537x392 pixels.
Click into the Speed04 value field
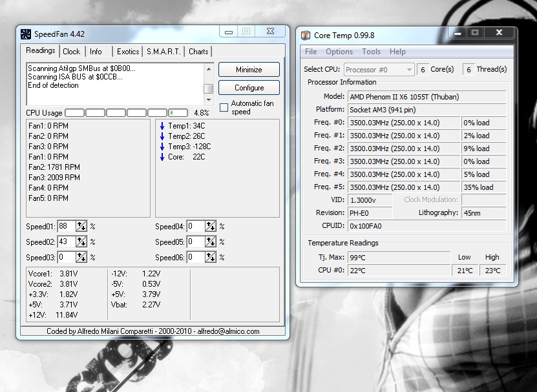196,226
